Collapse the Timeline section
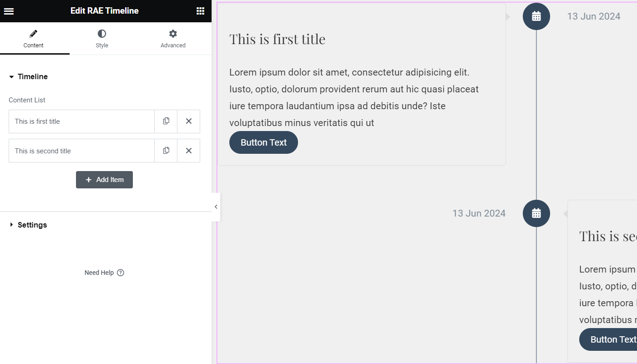This screenshot has width=637, height=364. (28, 76)
